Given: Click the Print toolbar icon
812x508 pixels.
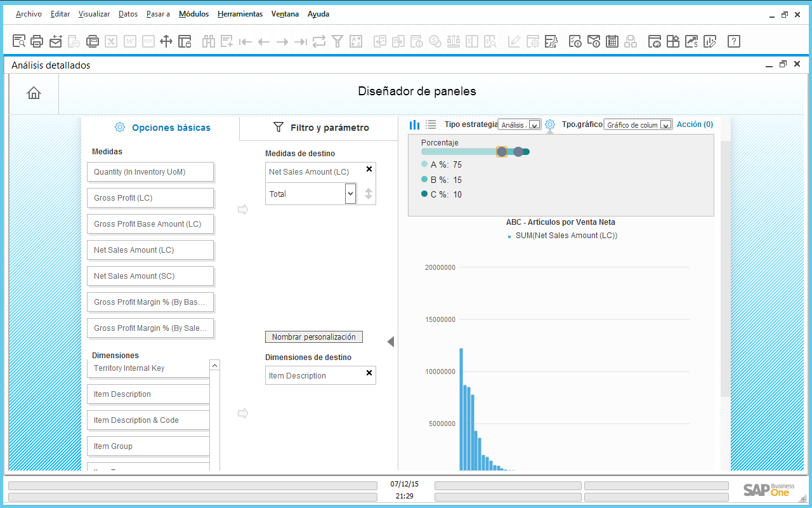Looking at the screenshot, I should [x=37, y=41].
